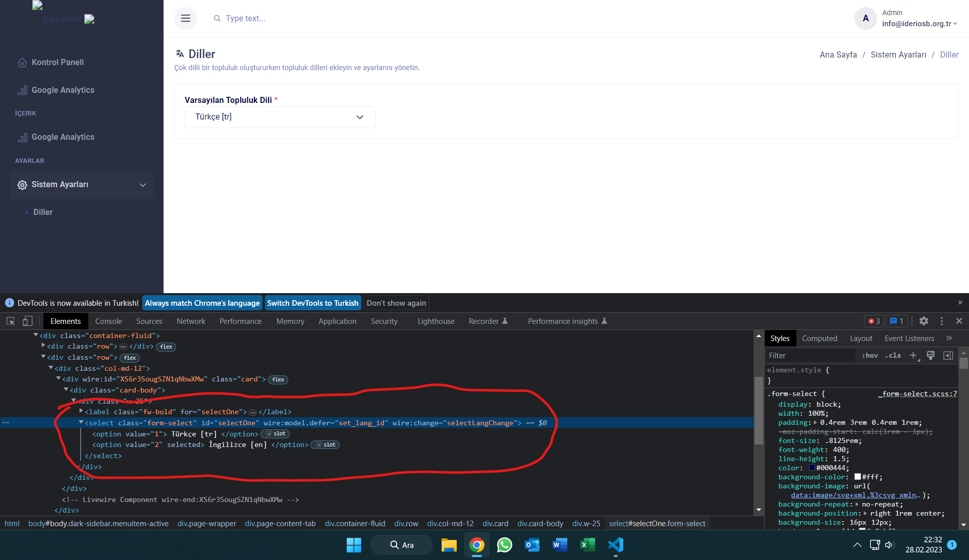Click the Admin avatar letter A
This screenshot has height=560, width=969.
coord(866,18)
